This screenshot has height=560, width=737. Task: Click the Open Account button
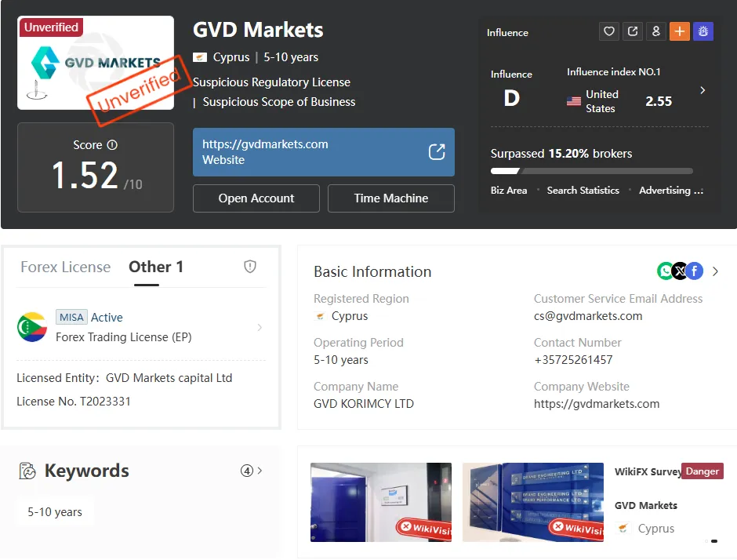point(256,198)
